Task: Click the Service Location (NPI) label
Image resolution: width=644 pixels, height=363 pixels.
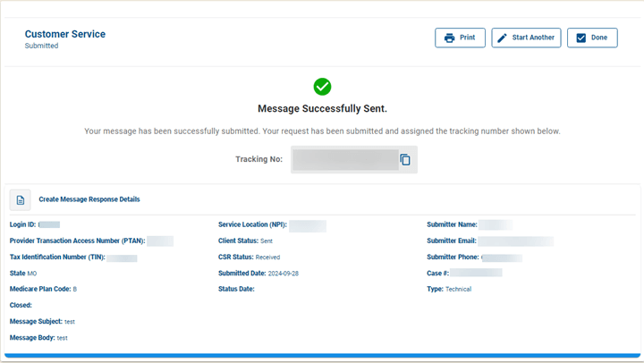Action: (x=252, y=224)
